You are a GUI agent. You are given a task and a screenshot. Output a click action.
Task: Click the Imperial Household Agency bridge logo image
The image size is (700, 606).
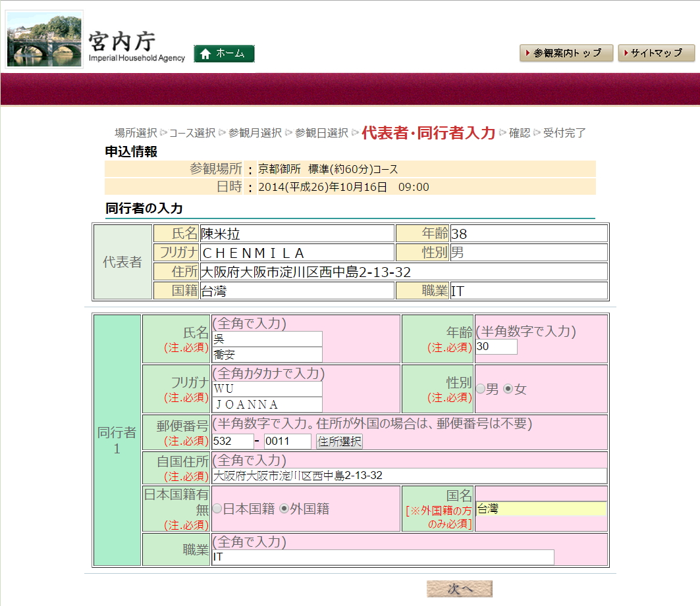[x=45, y=39]
